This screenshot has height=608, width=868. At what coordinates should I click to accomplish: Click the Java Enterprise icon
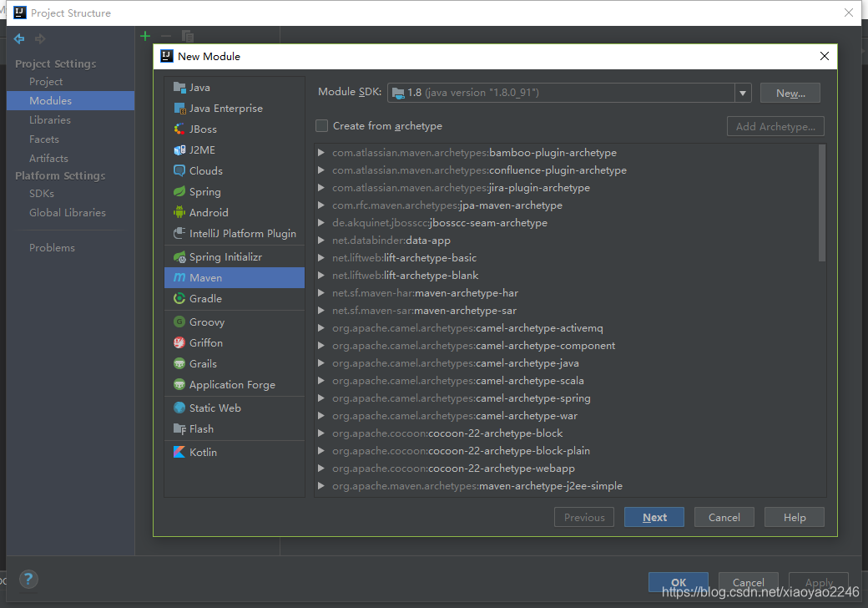click(179, 109)
